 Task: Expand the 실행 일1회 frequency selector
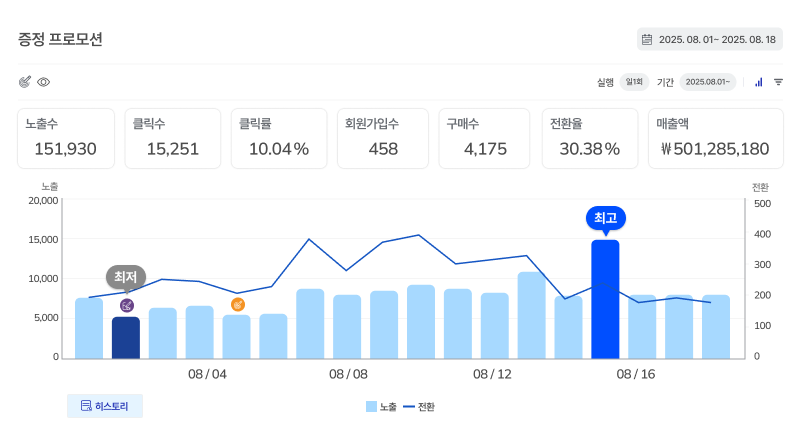[634, 82]
